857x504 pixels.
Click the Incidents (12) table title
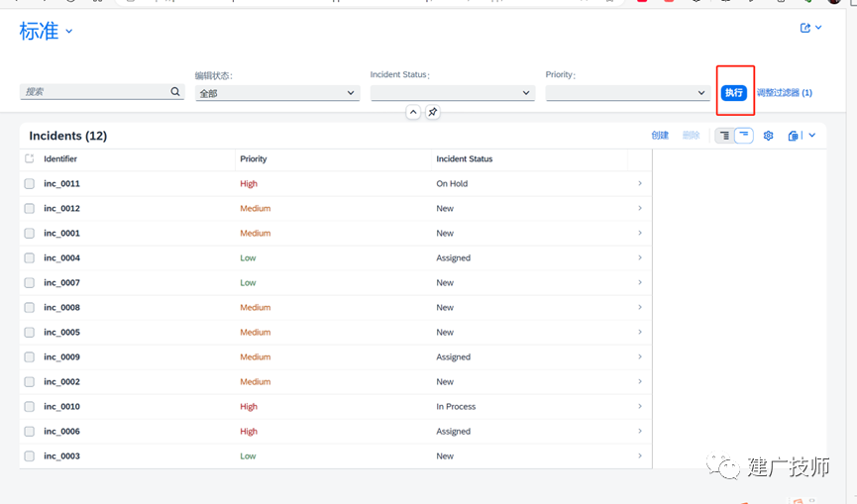pyautogui.click(x=68, y=136)
